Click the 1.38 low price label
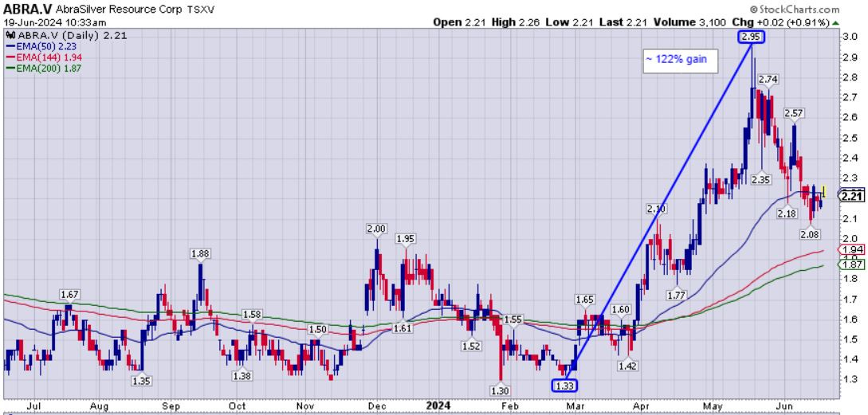This screenshot has width=868, height=415. point(242,376)
